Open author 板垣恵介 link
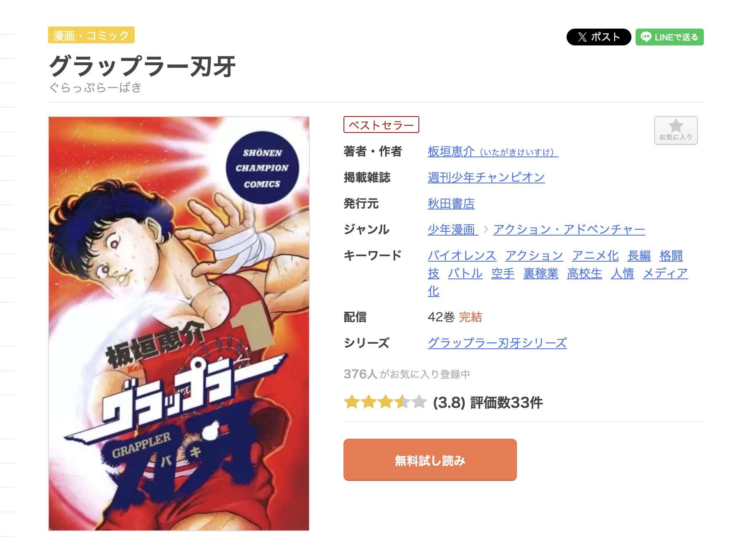The height and width of the screenshot is (546, 756). coord(493,151)
